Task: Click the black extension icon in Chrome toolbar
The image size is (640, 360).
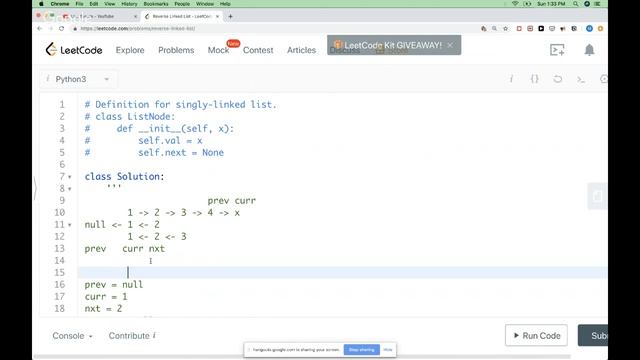Action: pyautogui.click(x=541, y=29)
